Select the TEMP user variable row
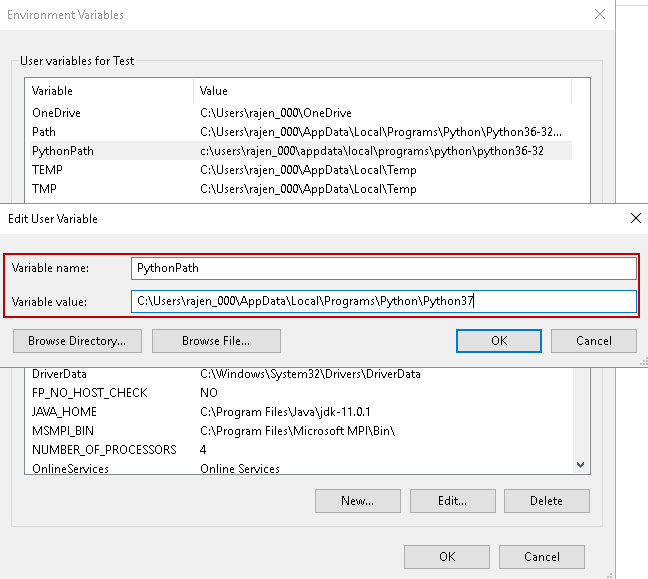The height and width of the screenshot is (579, 648). coord(47,170)
